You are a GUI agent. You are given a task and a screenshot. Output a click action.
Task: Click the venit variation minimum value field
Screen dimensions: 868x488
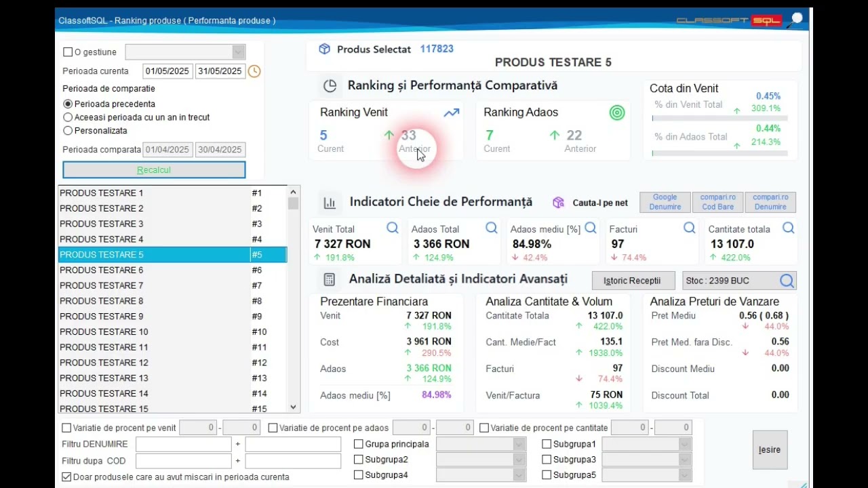[198, 428]
